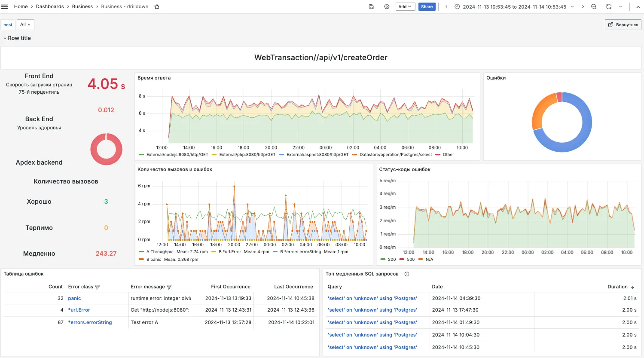Viewport: 644px width, 358px height.
Task: Filter the Error class column
Action: pos(97,287)
